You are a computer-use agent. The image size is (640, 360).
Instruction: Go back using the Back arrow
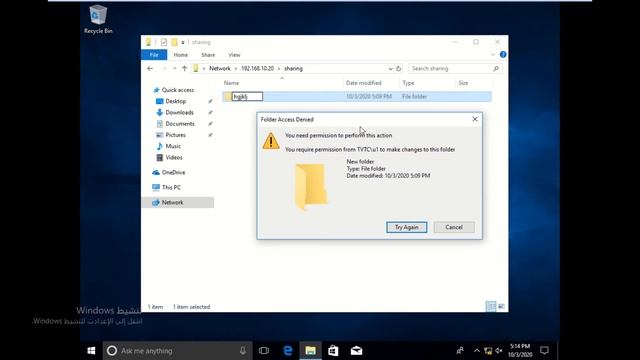[x=150, y=69]
